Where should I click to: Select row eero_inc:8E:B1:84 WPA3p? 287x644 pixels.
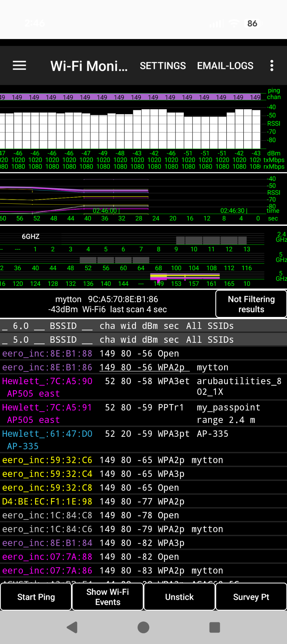143,543
